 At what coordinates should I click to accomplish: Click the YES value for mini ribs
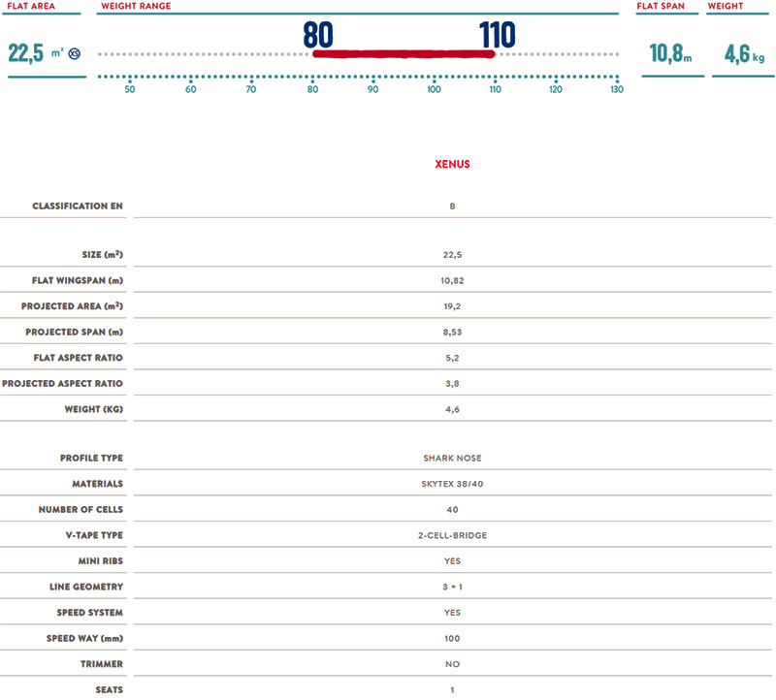click(x=452, y=561)
